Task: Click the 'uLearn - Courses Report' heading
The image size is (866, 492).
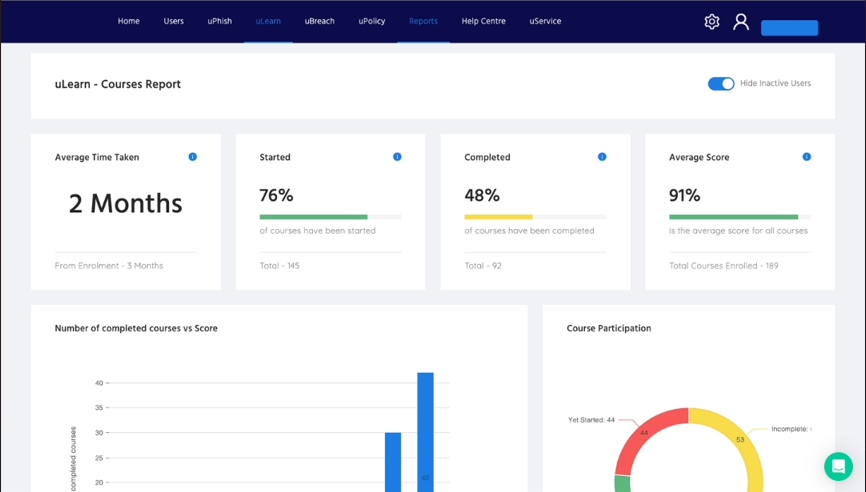Action: point(118,84)
